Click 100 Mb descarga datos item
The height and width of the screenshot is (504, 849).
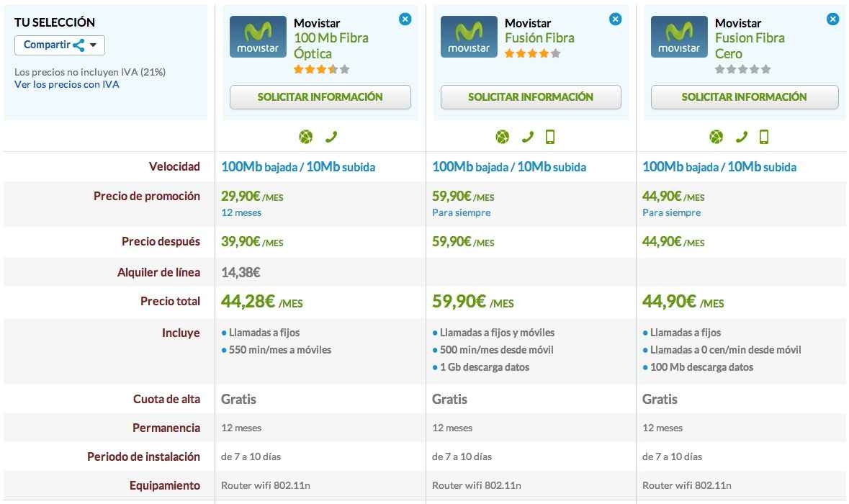pos(701,368)
